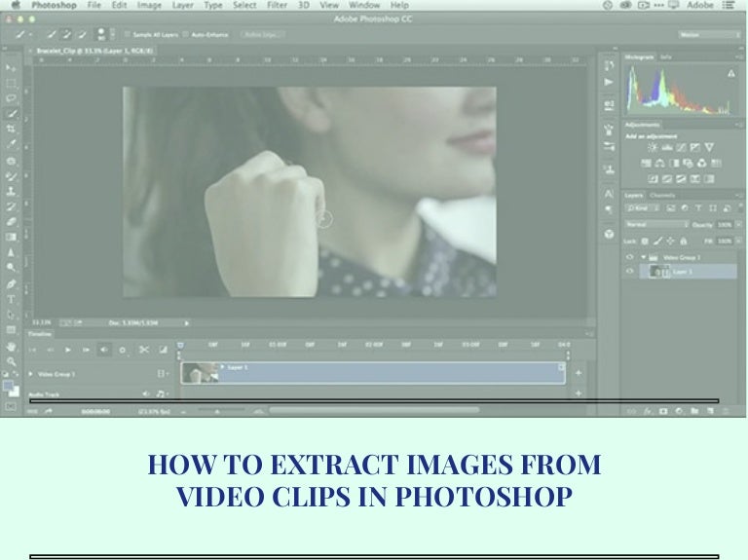This screenshot has width=748, height=560.
Task: Toggle Quick Mask mode
Action: point(11,406)
